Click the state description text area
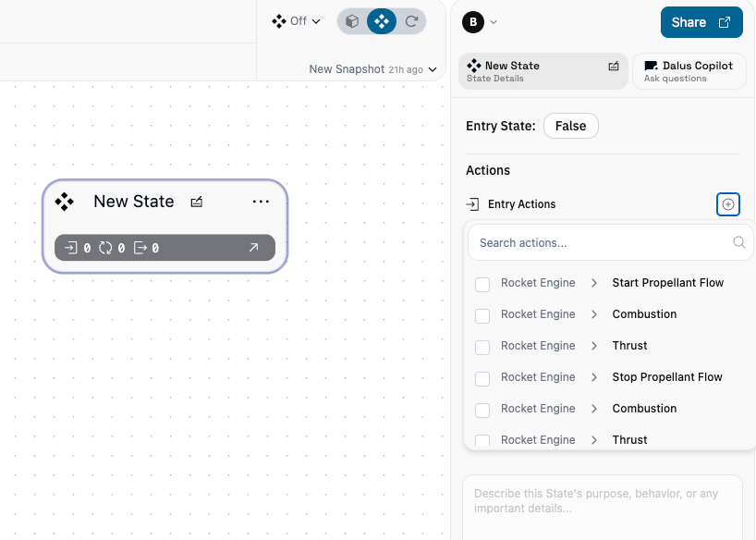This screenshot has height=540, width=756. tap(603, 508)
